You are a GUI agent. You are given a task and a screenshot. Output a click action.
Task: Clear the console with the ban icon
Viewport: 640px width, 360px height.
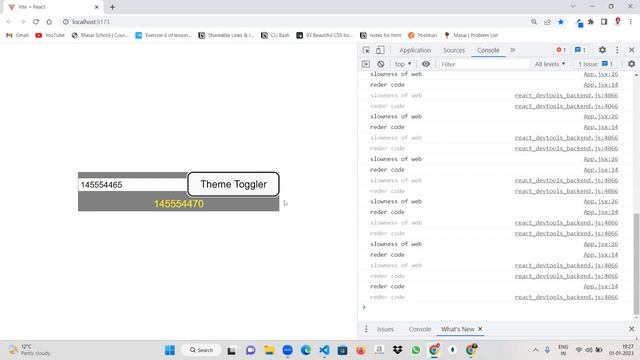[380, 64]
